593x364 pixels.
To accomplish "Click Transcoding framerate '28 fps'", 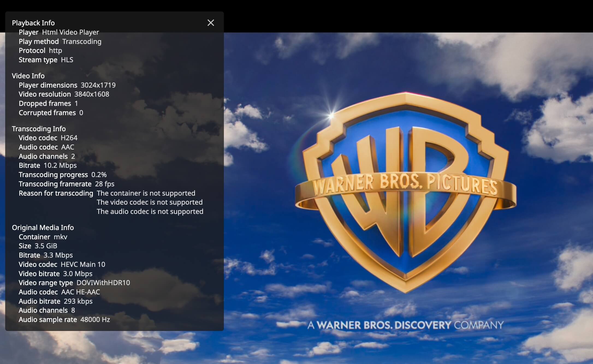I will pos(105,184).
